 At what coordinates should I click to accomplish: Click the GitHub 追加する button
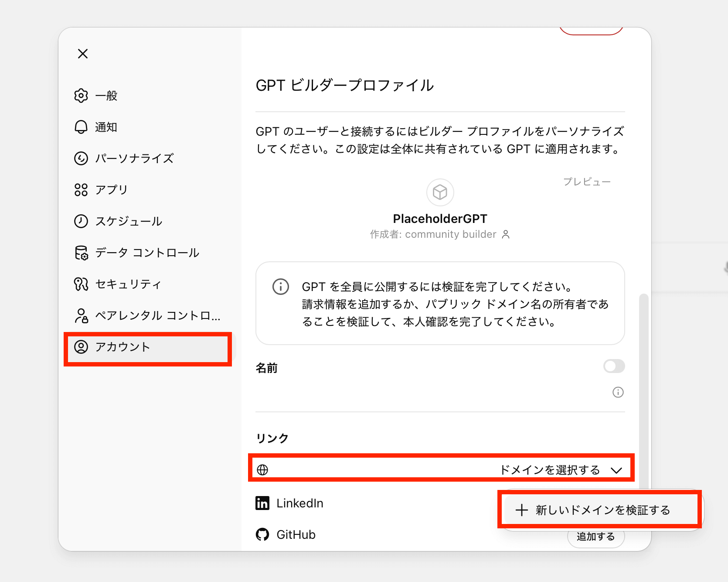(595, 537)
